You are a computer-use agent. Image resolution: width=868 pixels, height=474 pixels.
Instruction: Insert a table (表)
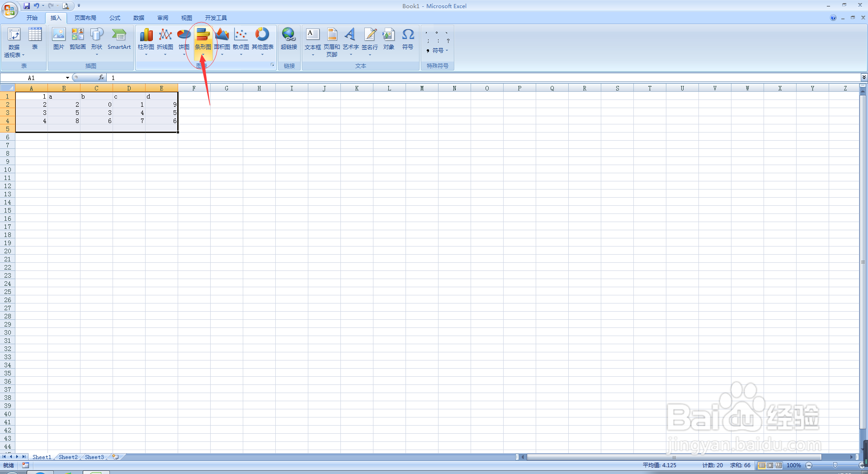point(35,39)
